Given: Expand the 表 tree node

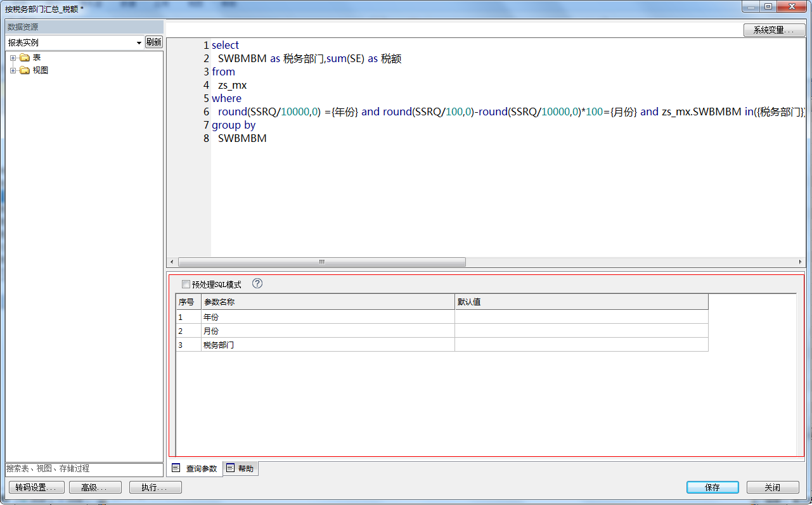Looking at the screenshot, I should click(13, 58).
